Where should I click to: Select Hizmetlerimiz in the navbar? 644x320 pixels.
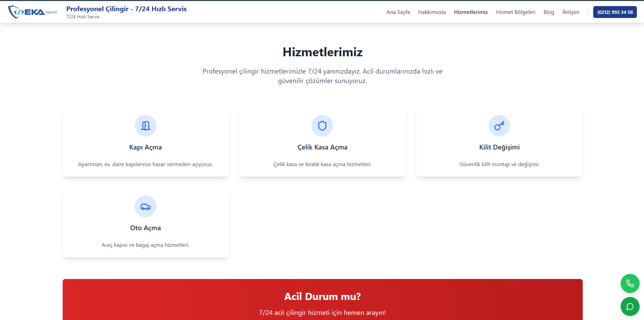click(x=471, y=12)
